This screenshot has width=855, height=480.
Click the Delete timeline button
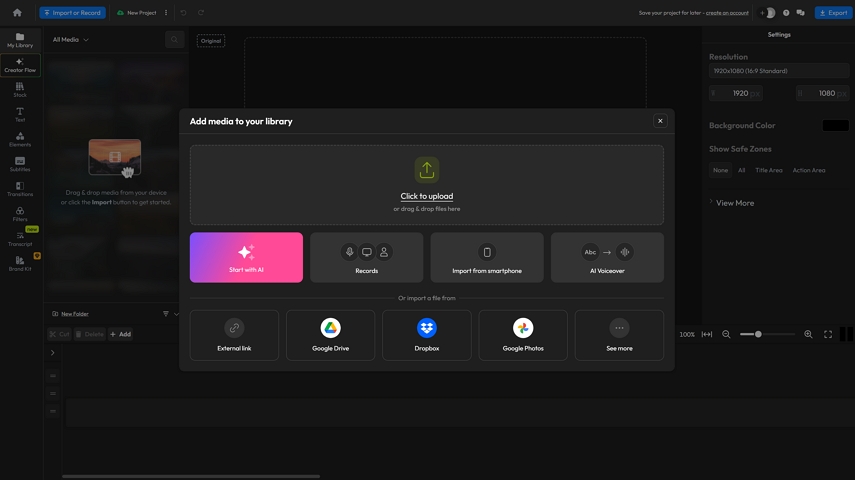point(90,334)
